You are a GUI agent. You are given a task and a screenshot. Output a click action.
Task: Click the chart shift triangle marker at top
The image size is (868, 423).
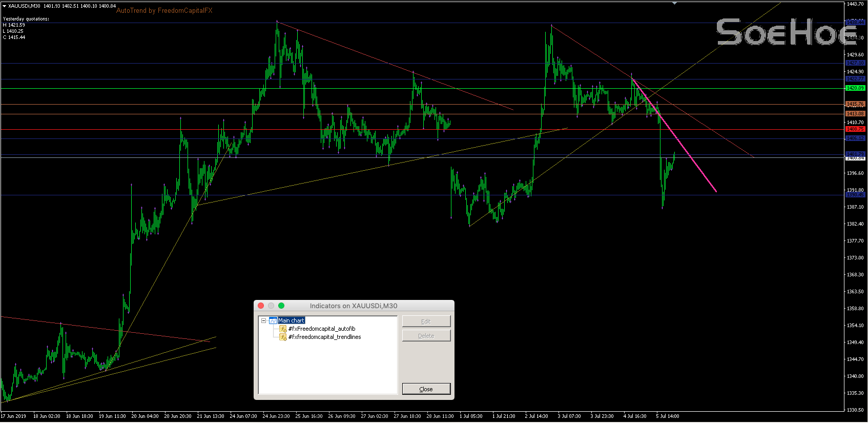pyautogui.click(x=675, y=3)
